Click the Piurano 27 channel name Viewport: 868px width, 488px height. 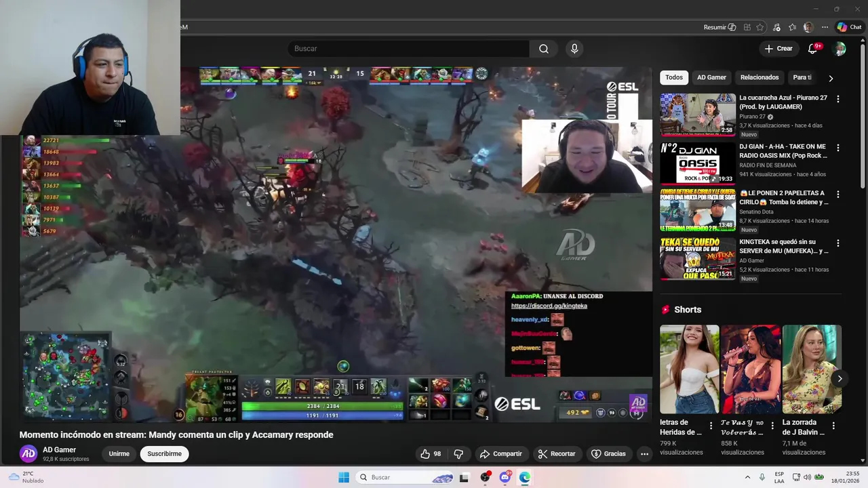click(753, 117)
